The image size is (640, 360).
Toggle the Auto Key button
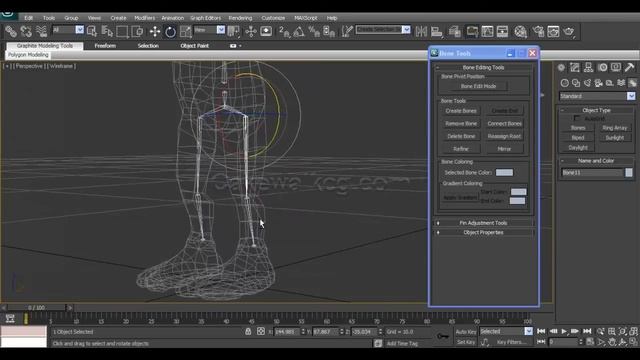pos(466,331)
